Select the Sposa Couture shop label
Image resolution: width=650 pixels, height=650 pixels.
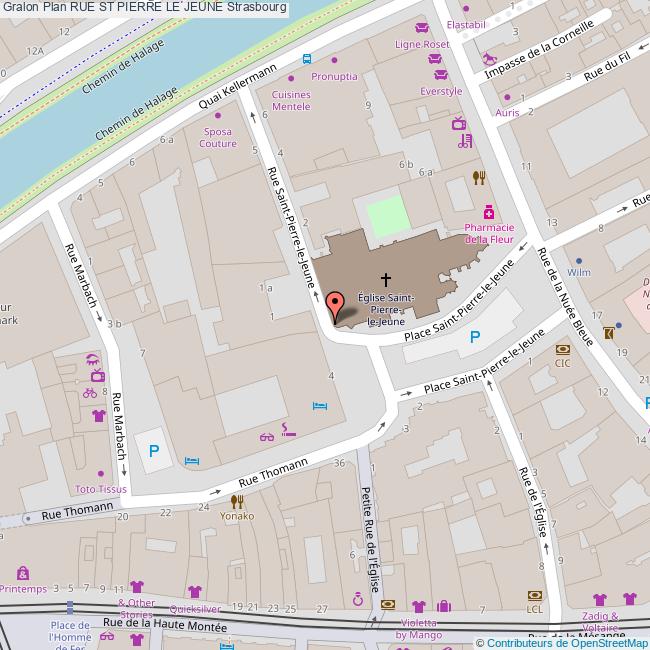click(x=217, y=138)
